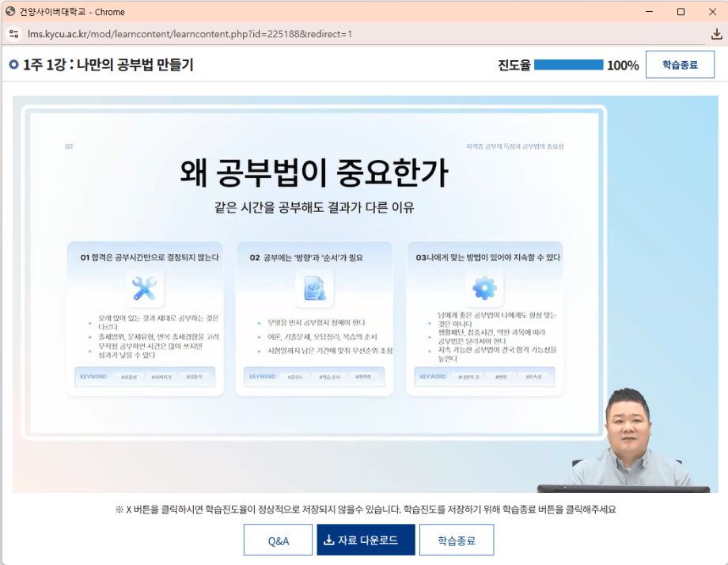Viewport: 728px width, 565px height.
Task: Click heading 02 공부에는 '방향'과 '순서'가 필요
Action: tap(306, 257)
